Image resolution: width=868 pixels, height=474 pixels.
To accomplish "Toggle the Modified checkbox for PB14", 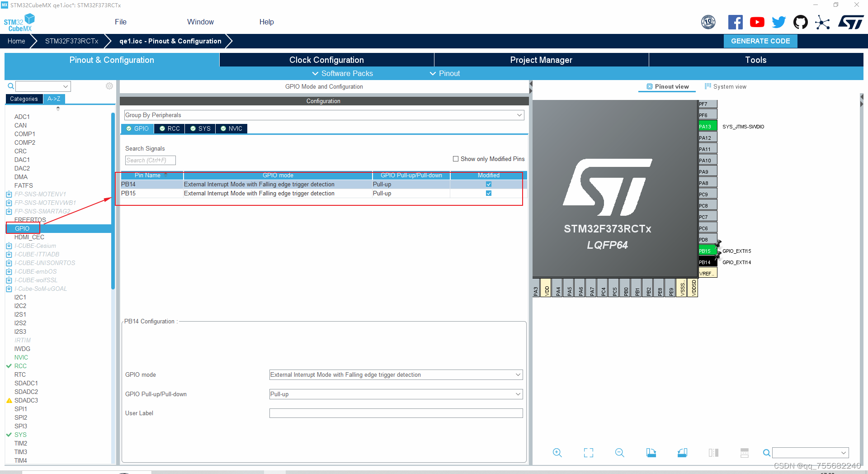I will 489,184.
